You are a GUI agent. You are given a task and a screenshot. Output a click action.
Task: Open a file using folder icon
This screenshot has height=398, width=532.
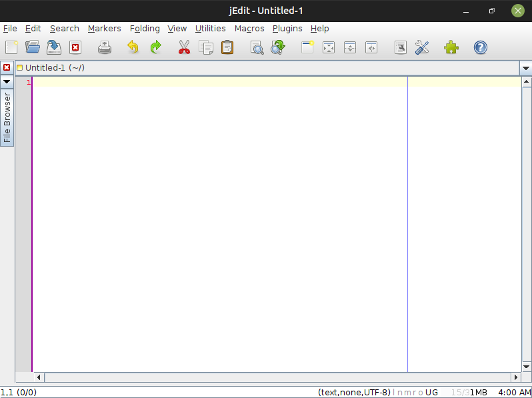coord(33,47)
